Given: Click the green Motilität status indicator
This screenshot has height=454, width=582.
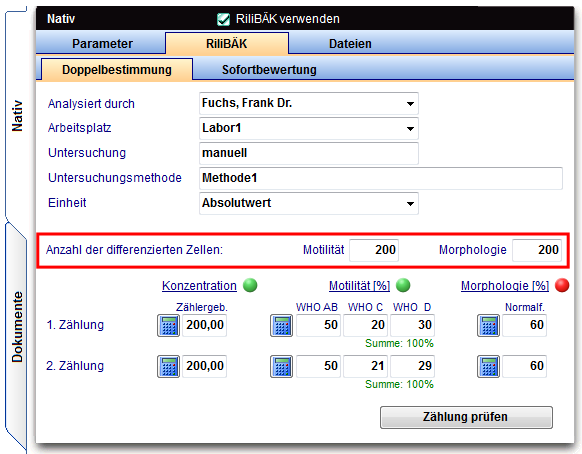Looking at the screenshot, I should (x=403, y=285).
